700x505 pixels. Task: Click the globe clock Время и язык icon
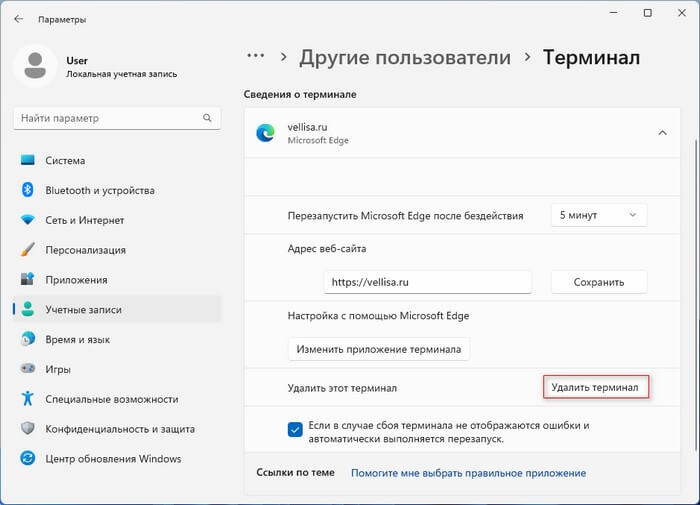pyautogui.click(x=28, y=339)
